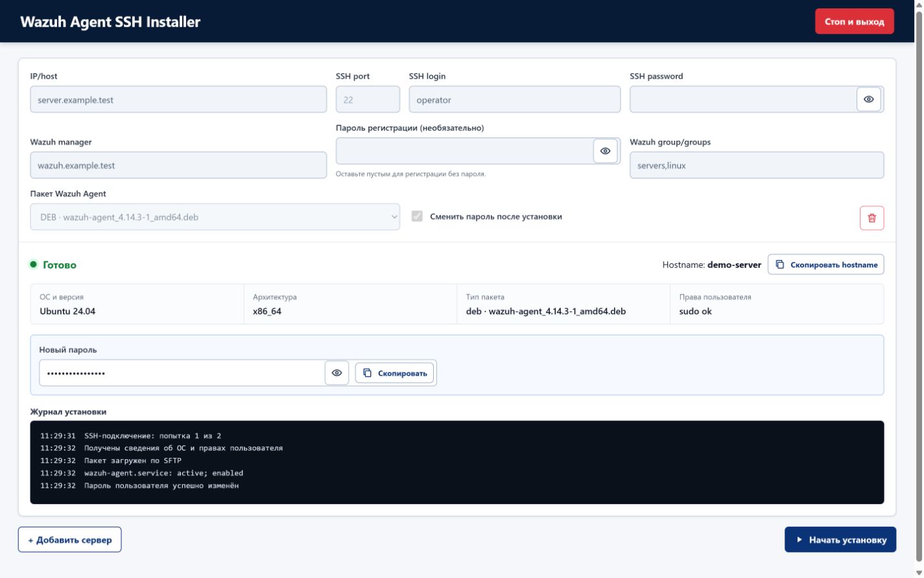Viewport: 924px width, 578px height.
Task: Click the Wazuh group/groups field
Action: tap(757, 165)
